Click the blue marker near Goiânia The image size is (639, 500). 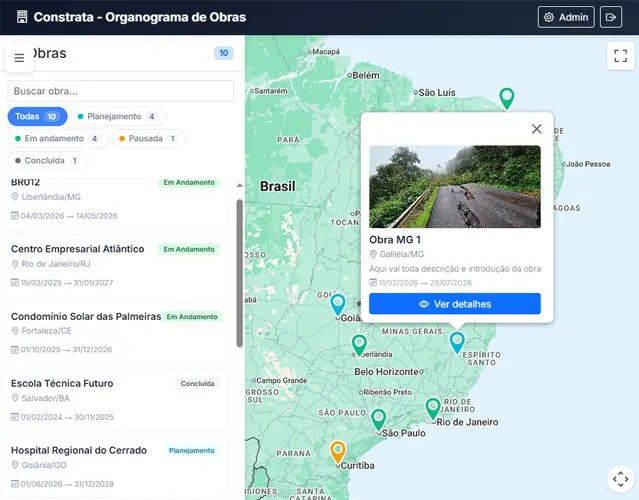point(338,303)
